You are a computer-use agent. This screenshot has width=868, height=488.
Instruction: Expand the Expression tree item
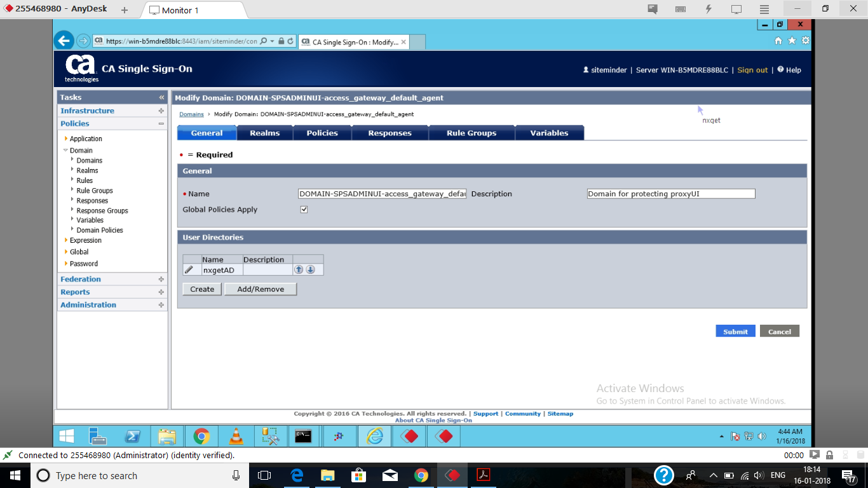click(85, 240)
